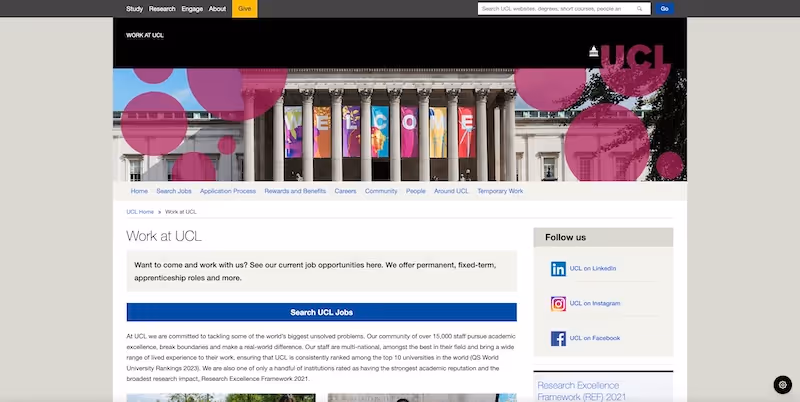Screen dimensions: 800x402
Task: Go to the Home nav tab
Action: [x=139, y=191]
